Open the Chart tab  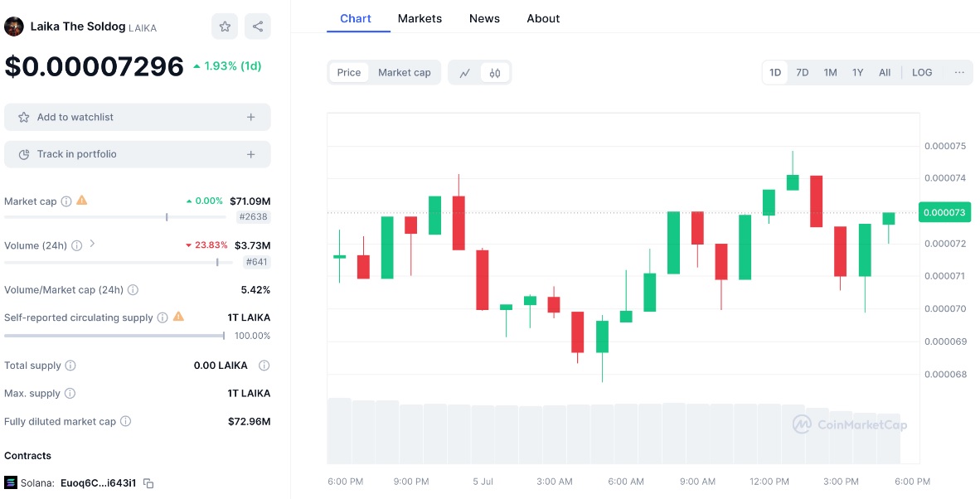click(356, 18)
